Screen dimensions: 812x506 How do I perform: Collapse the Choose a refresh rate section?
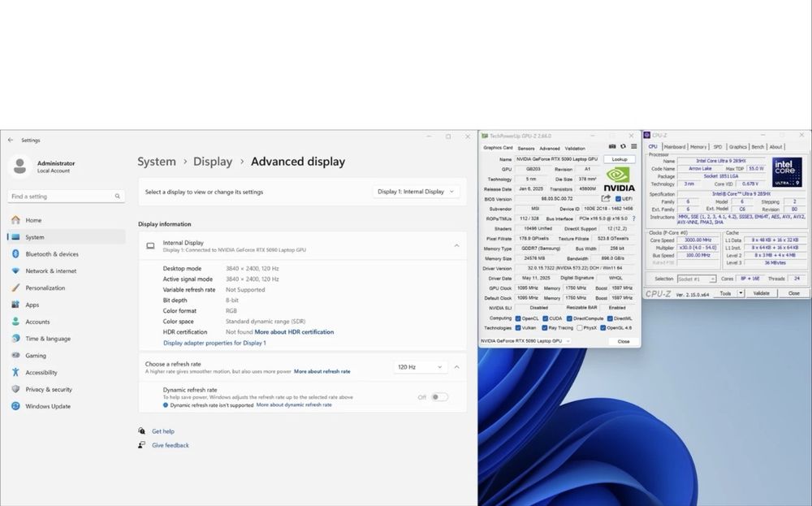[456, 366]
